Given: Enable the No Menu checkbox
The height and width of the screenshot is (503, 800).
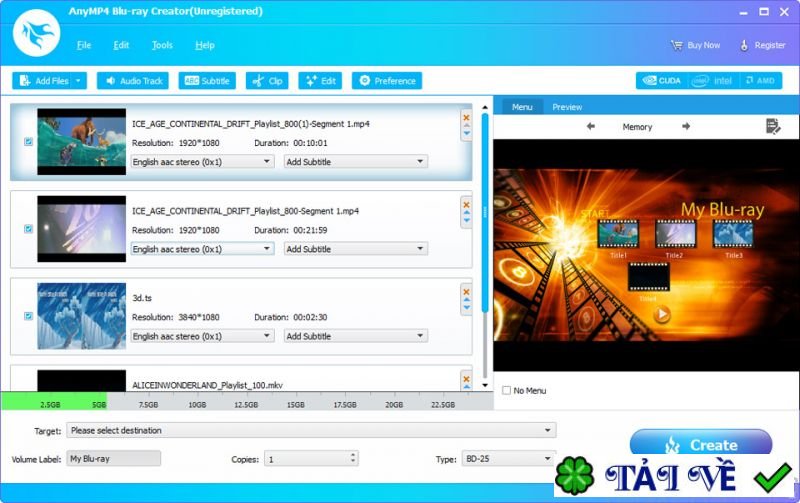Looking at the screenshot, I should (507, 390).
